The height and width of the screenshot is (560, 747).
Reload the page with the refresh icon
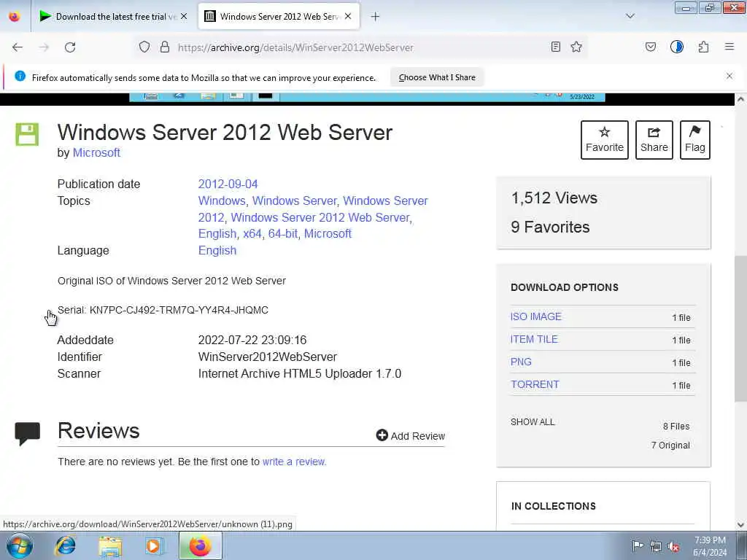click(70, 47)
